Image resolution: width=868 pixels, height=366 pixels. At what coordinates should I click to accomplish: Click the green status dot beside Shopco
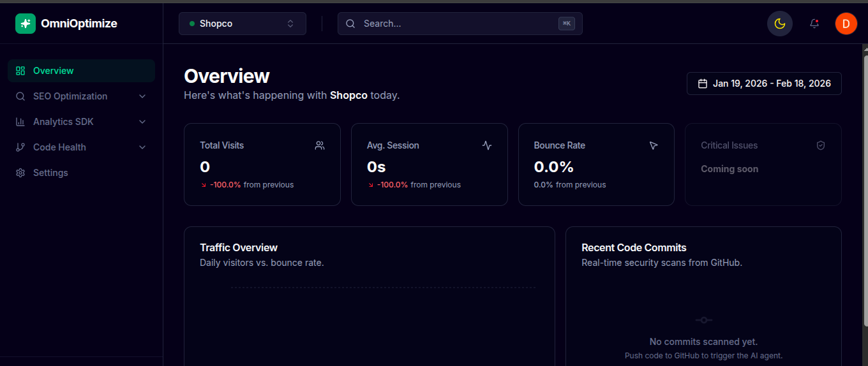pos(192,24)
